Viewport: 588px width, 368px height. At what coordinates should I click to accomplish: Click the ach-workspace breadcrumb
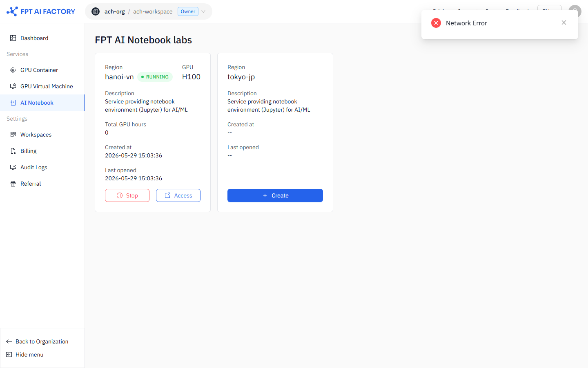(x=153, y=11)
